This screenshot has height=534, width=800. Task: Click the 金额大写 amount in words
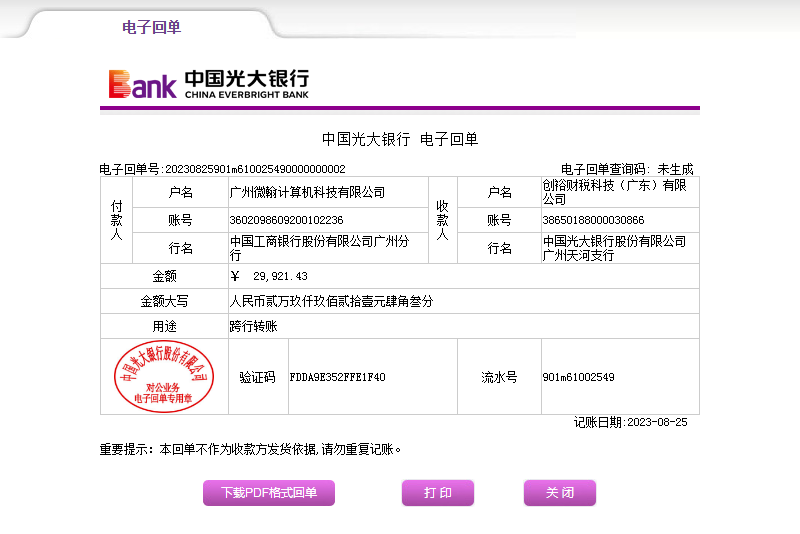point(331,301)
